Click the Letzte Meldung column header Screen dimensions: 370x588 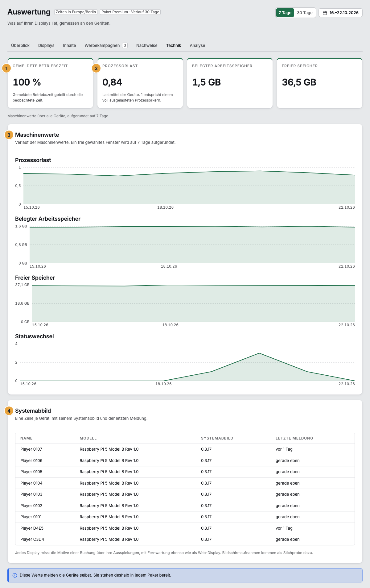294,438
